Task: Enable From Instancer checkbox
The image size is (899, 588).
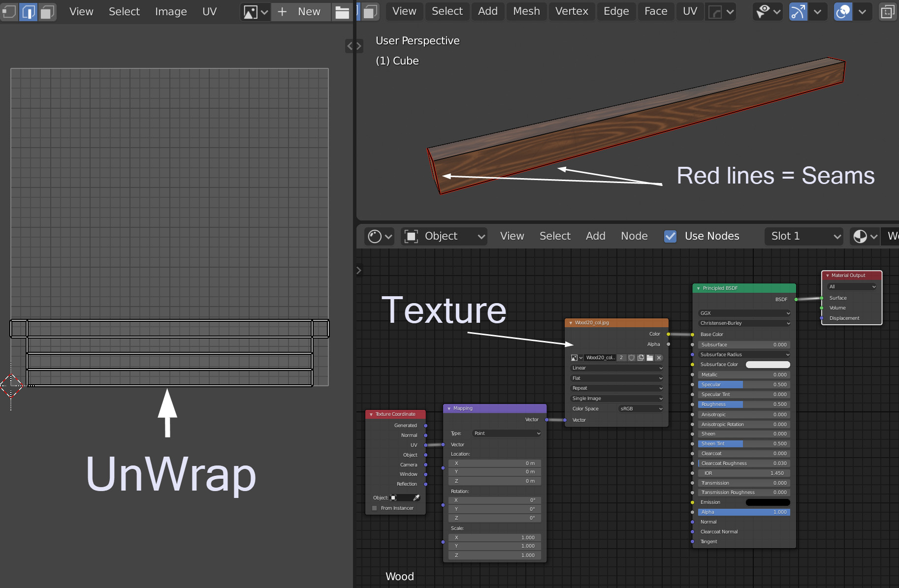Action: click(375, 508)
